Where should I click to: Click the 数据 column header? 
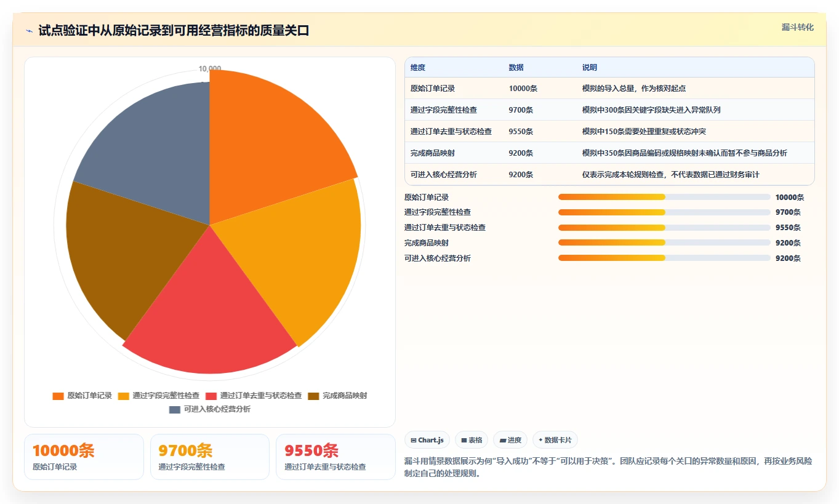516,68
